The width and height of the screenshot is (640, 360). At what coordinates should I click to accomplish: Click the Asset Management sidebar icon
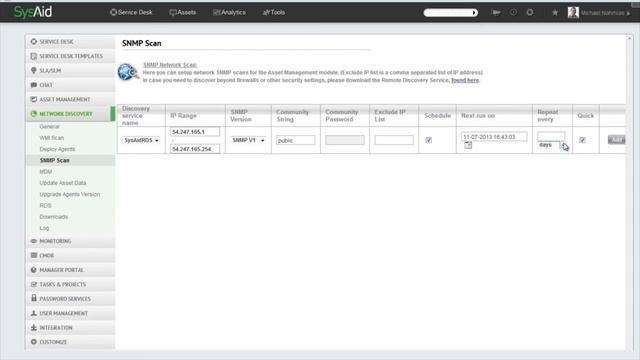tap(33, 99)
